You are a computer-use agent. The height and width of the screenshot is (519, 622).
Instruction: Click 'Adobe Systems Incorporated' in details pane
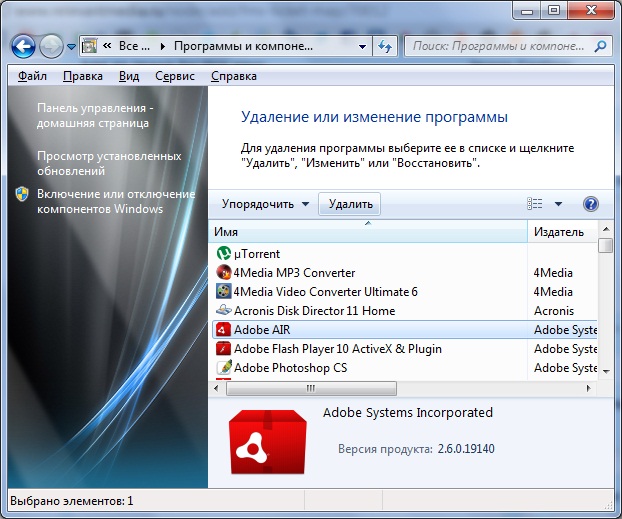(408, 412)
